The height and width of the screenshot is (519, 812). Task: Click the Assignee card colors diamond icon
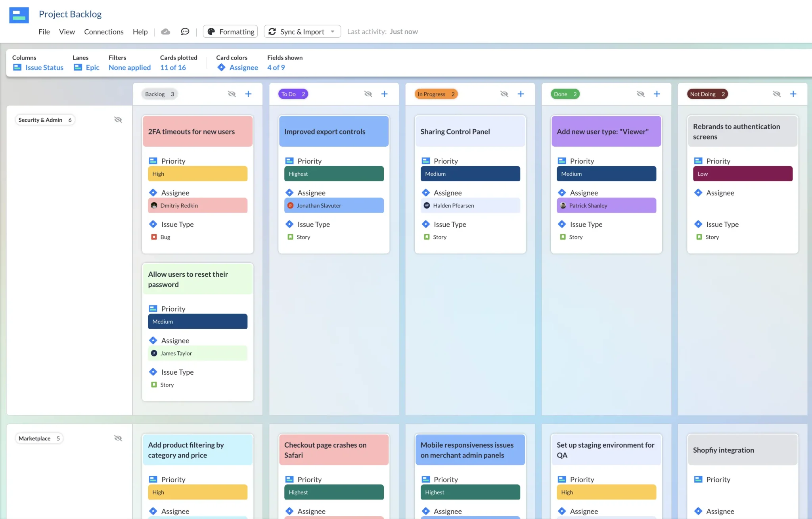[x=221, y=67]
